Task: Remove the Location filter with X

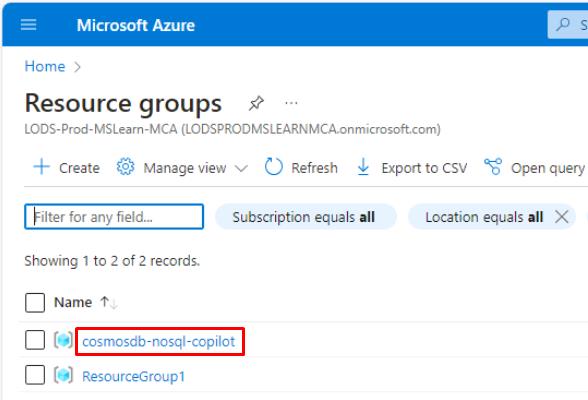Action: [561, 216]
